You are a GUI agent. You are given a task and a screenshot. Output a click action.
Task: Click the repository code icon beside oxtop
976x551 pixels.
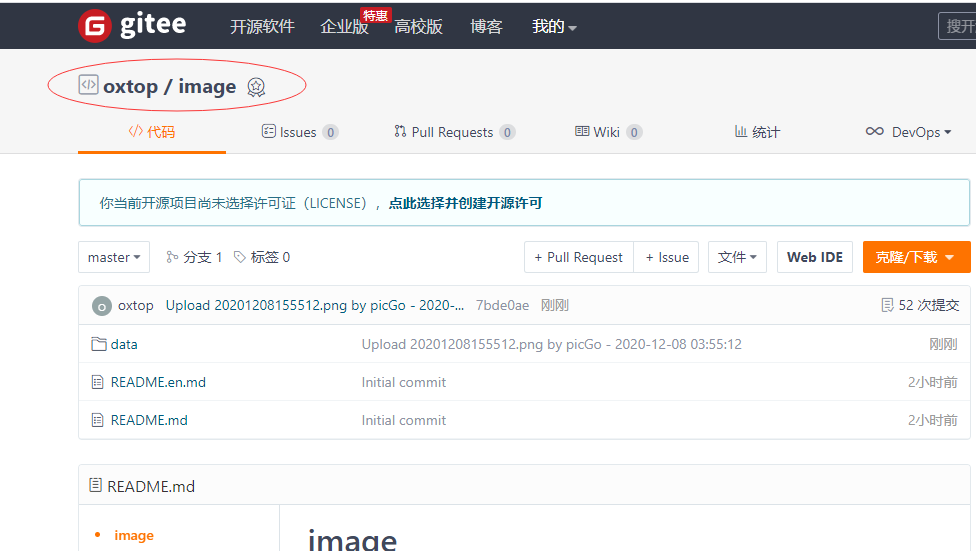point(88,86)
